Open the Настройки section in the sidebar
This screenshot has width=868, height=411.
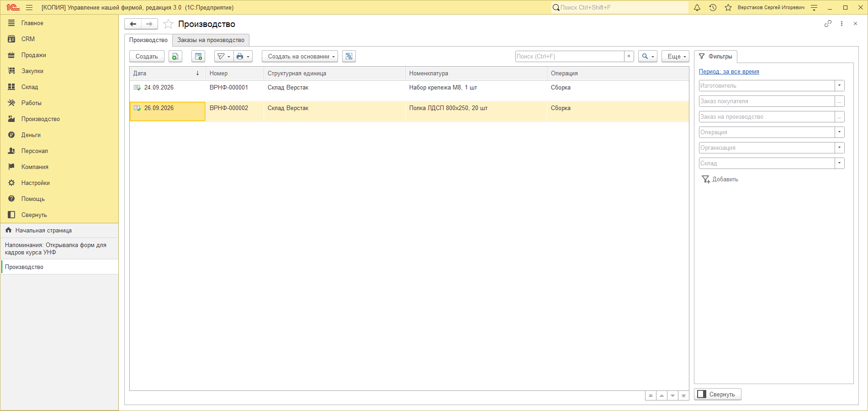[x=36, y=183]
